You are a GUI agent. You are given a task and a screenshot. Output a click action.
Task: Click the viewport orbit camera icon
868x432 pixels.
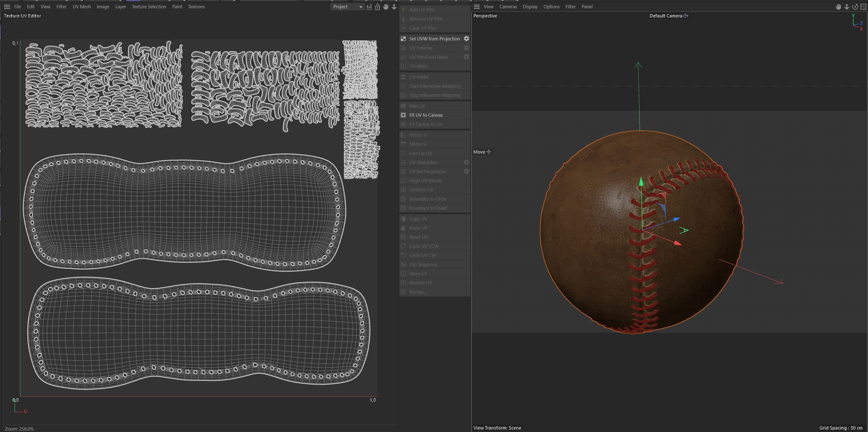point(855,7)
